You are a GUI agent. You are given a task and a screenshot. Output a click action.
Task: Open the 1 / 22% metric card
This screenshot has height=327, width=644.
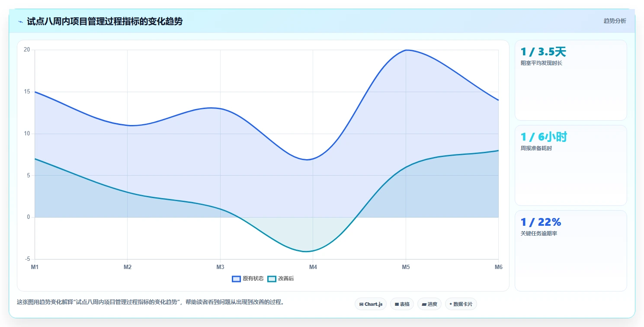coord(571,251)
